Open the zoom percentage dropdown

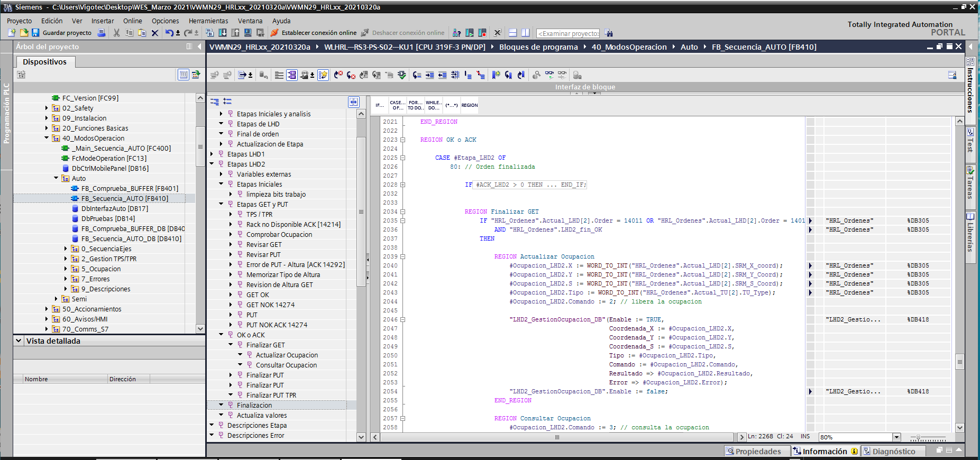[896, 437]
